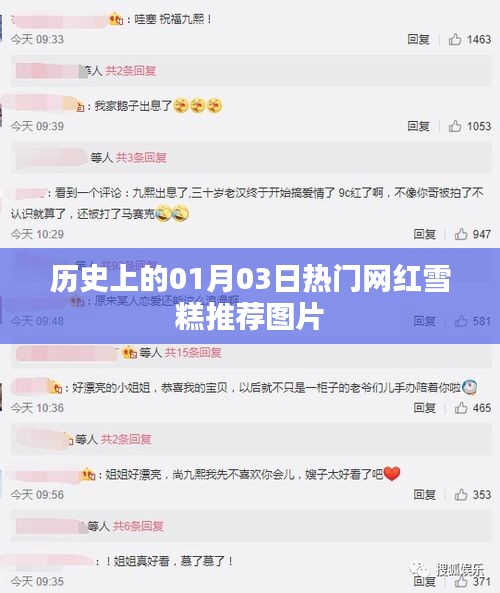Expand the 共15条回复 replies
Image resolution: width=500 pixels, height=593 pixels.
(x=193, y=353)
